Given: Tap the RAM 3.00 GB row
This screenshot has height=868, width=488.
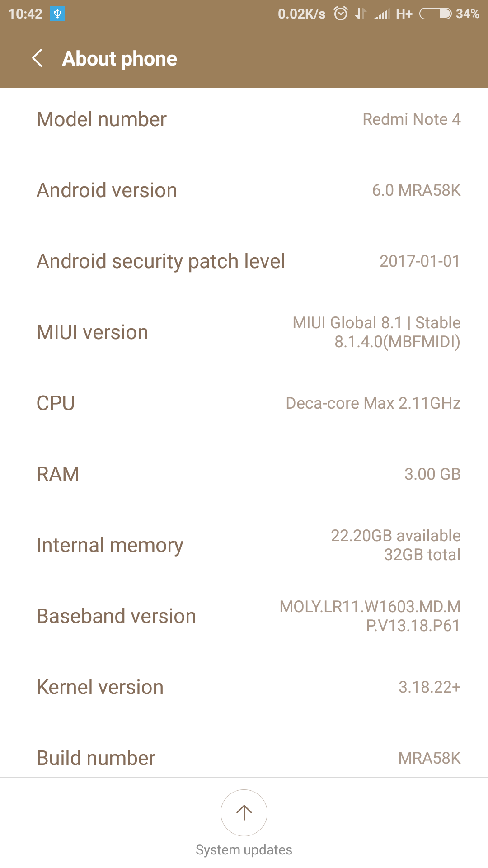Looking at the screenshot, I should (x=244, y=474).
